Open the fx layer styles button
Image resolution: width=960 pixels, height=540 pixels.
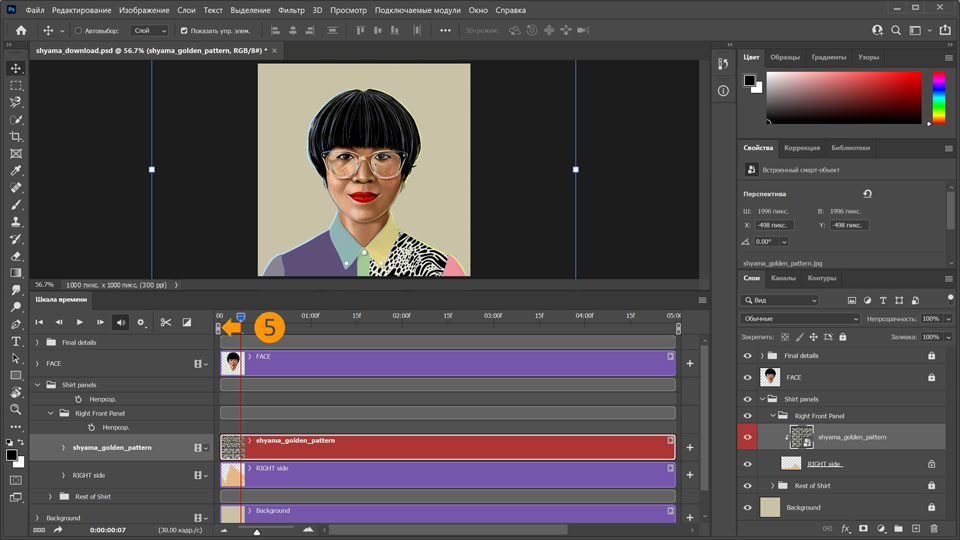pos(845,528)
